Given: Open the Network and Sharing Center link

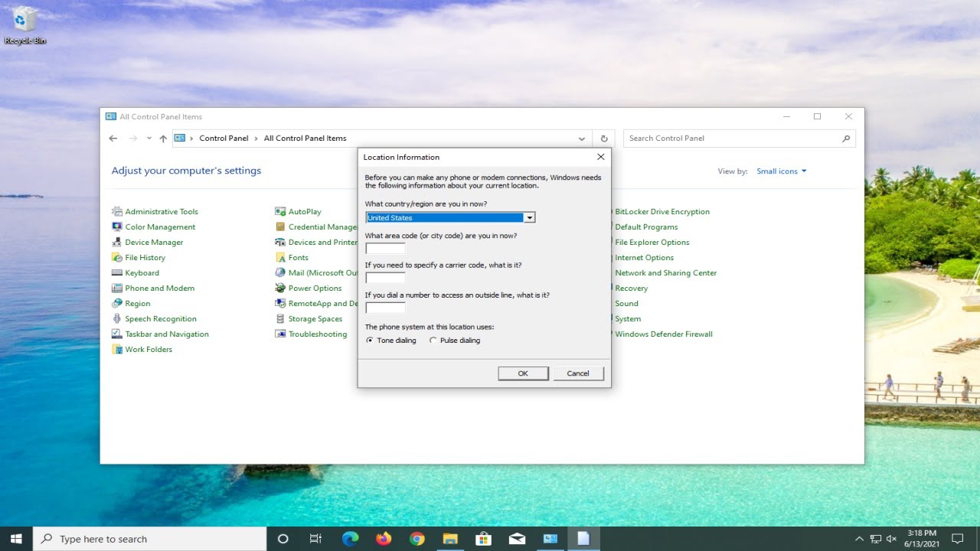Looking at the screenshot, I should point(666,273).
